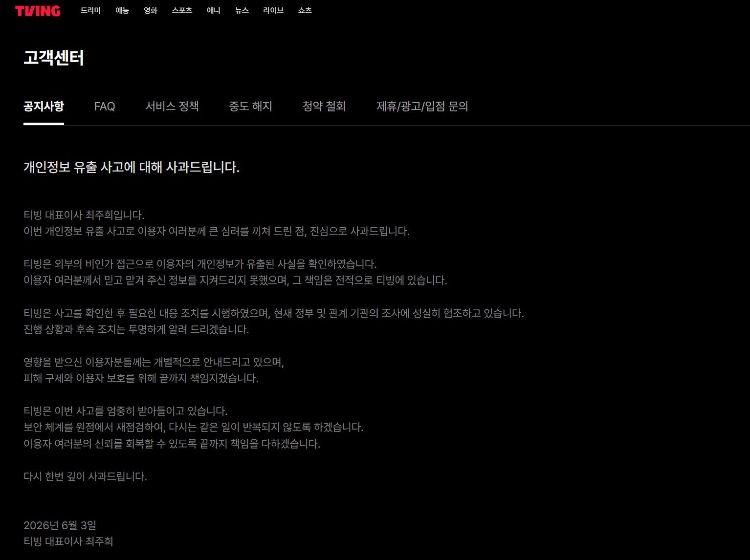
Task: Open the 드라마 menu
Action: click(x=90, y=10)
